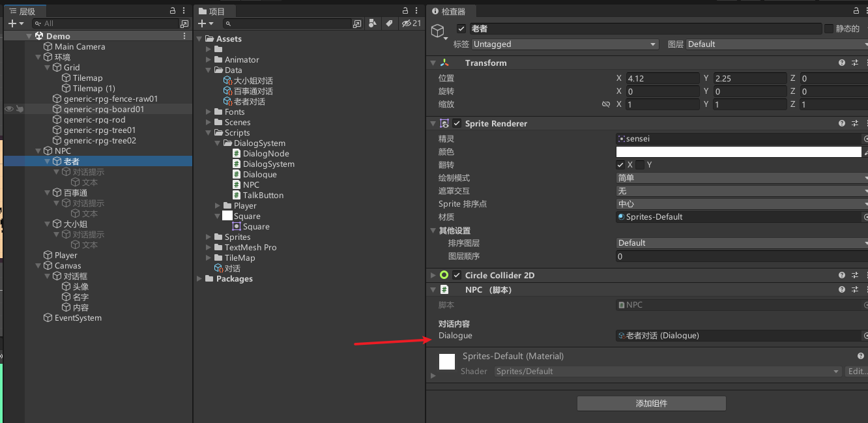This screenshot has width=868, height=423.
Task: Click the NPC script component icon
Action: pos(444,290)
